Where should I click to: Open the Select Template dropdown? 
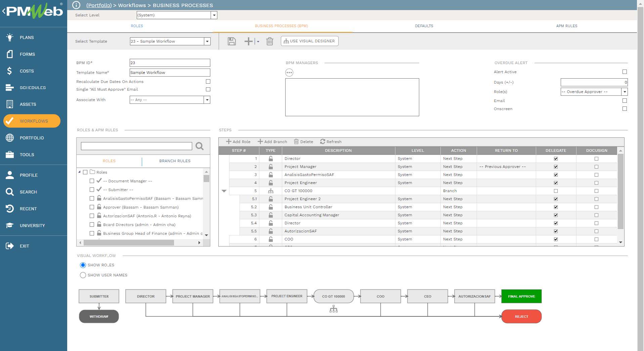[x=207, y=41]
